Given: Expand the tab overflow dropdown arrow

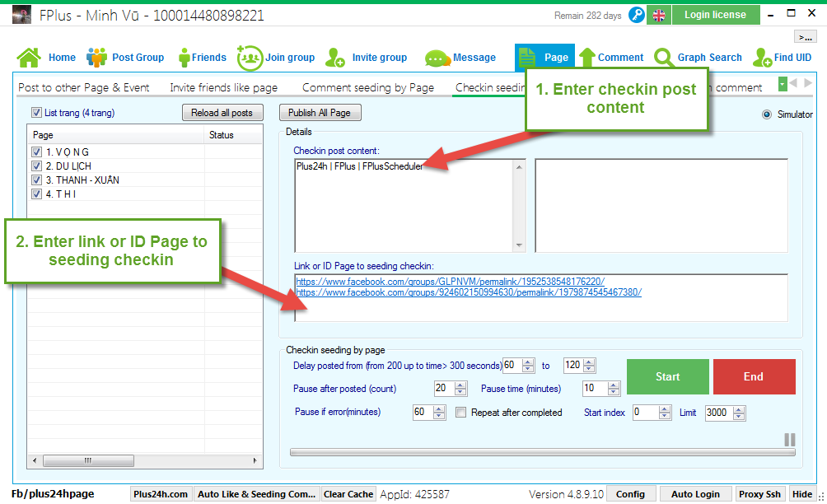Looking at the screenshot, I should [782, 85].
